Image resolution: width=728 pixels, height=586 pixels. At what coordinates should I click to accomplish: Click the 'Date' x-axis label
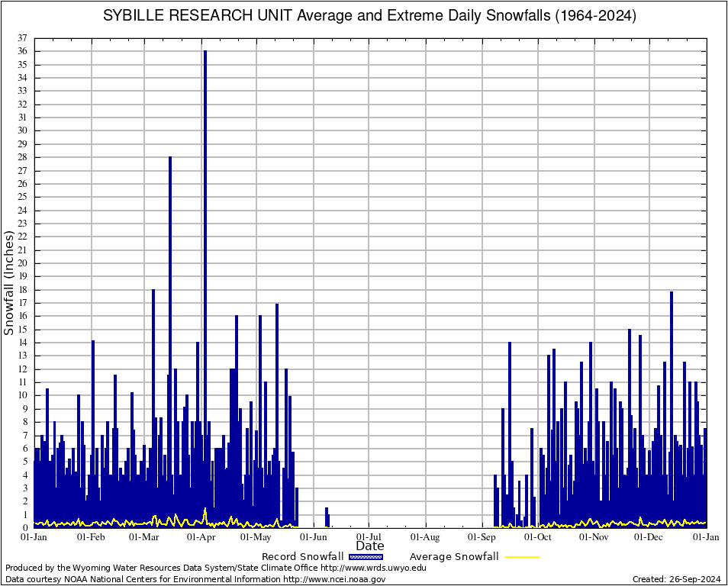pos(370,546)
